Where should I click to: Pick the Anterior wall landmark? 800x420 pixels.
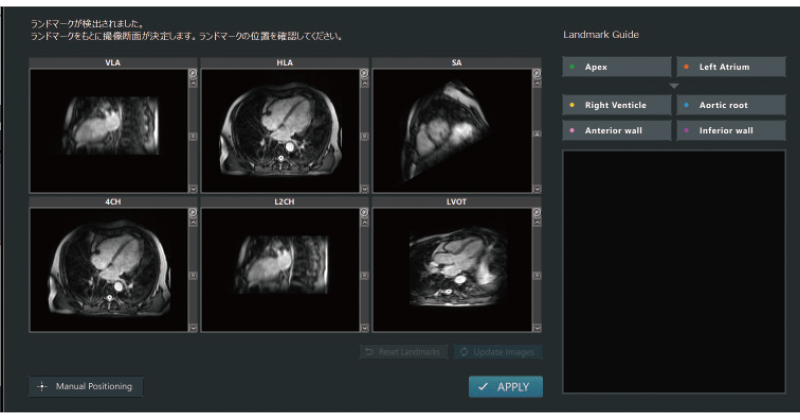[x=616, y=130]
